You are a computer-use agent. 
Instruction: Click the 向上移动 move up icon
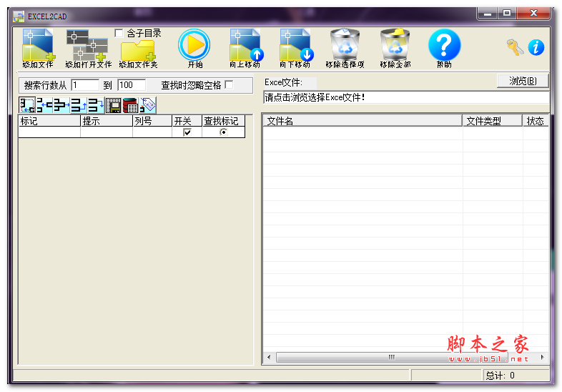click(246, 49)
